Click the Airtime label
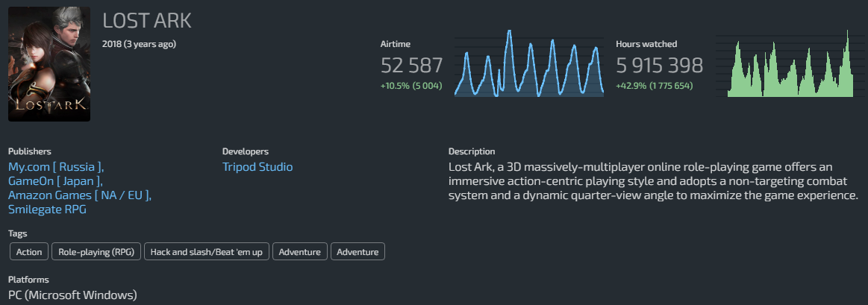This screenshot has width=868, height=305. (x=396, y=44)
